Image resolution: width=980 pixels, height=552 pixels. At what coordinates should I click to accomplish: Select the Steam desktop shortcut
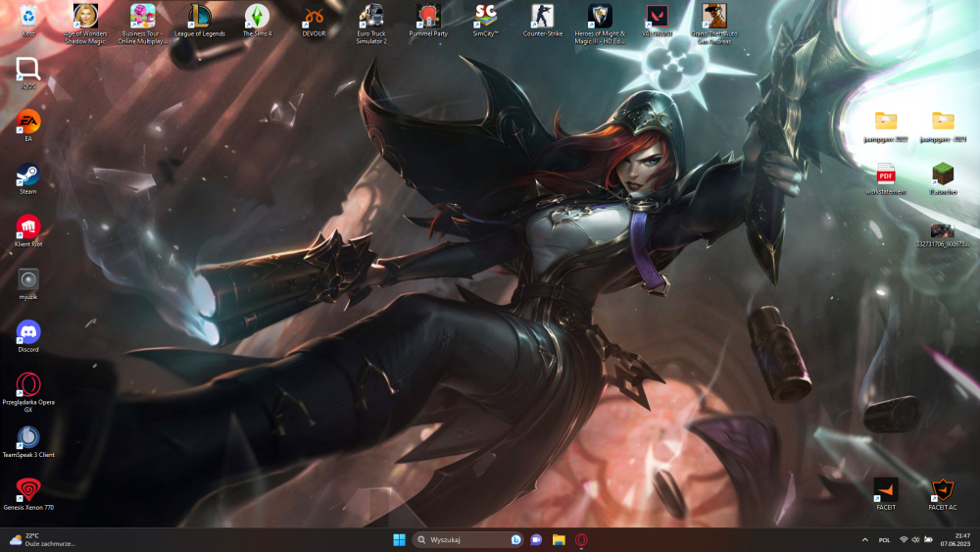click(28, 178)
